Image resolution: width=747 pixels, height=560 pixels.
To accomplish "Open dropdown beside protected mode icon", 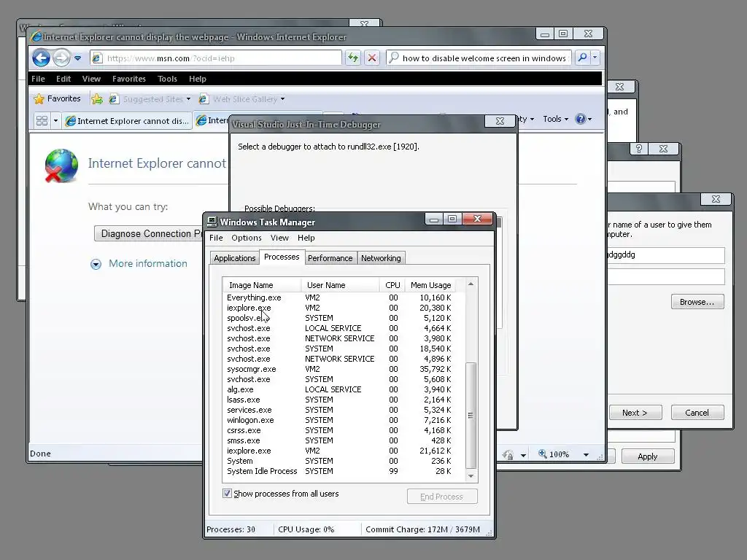I will (523, 455).
